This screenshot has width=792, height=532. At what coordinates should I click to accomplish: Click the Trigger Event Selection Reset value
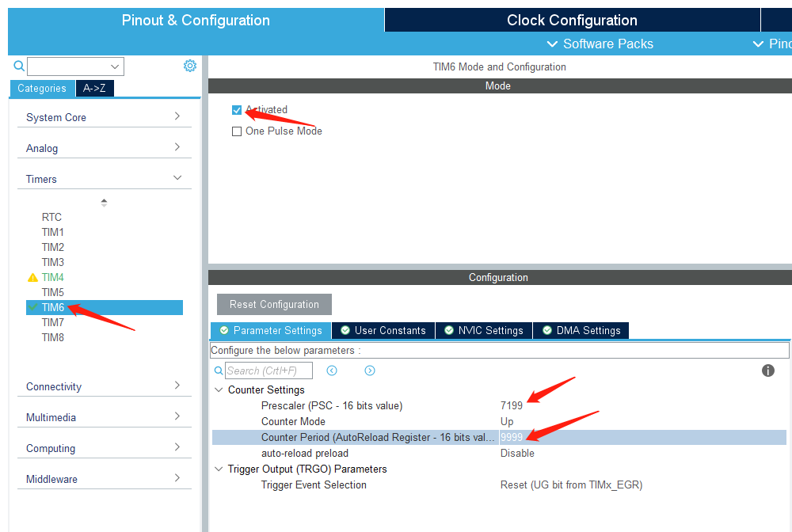click(x=571, y=485)
